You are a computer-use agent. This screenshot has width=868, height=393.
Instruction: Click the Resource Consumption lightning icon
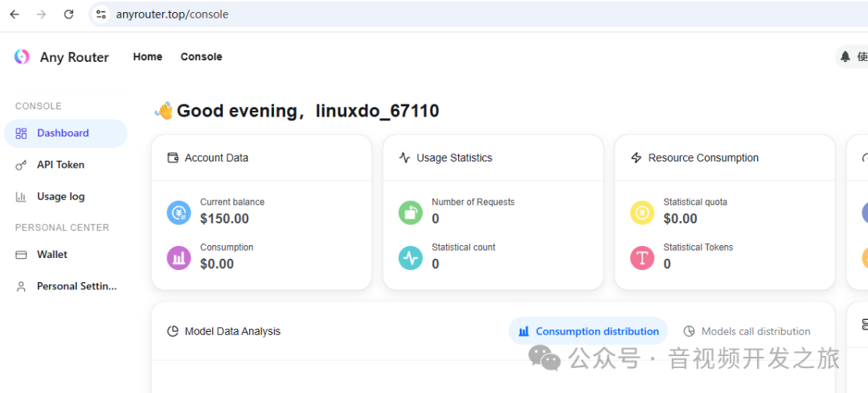pos(636,158)
